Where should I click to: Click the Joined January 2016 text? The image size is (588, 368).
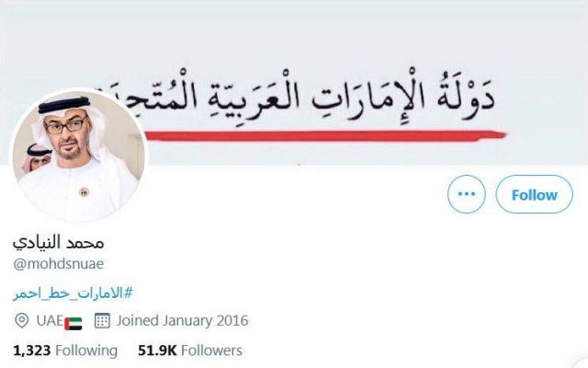pos(182,321)
